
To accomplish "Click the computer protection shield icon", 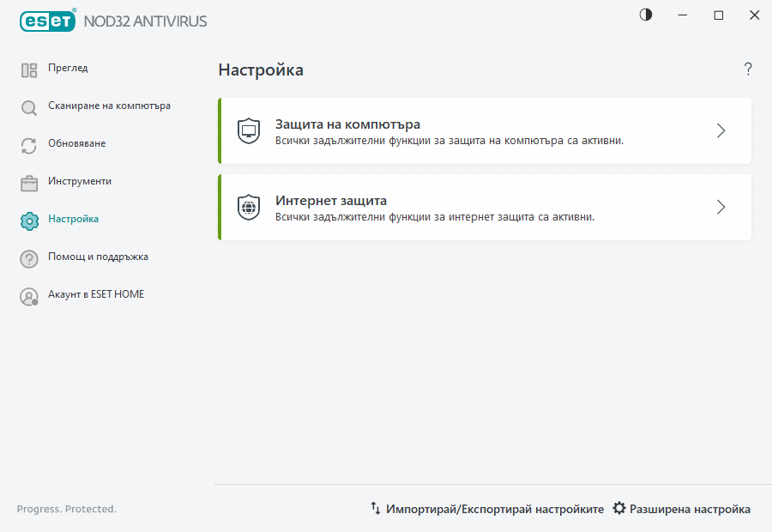I will point(248,130).
